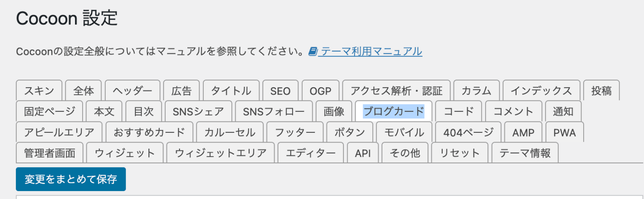Click the book icon beside the manual link
This screenshot has width=644, height=199.
tap(312, 52)
